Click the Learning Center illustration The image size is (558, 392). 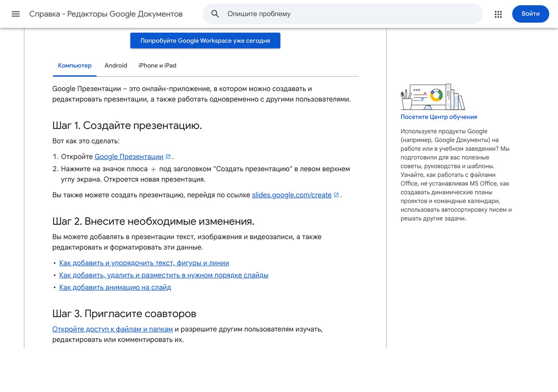pos(433,97)
